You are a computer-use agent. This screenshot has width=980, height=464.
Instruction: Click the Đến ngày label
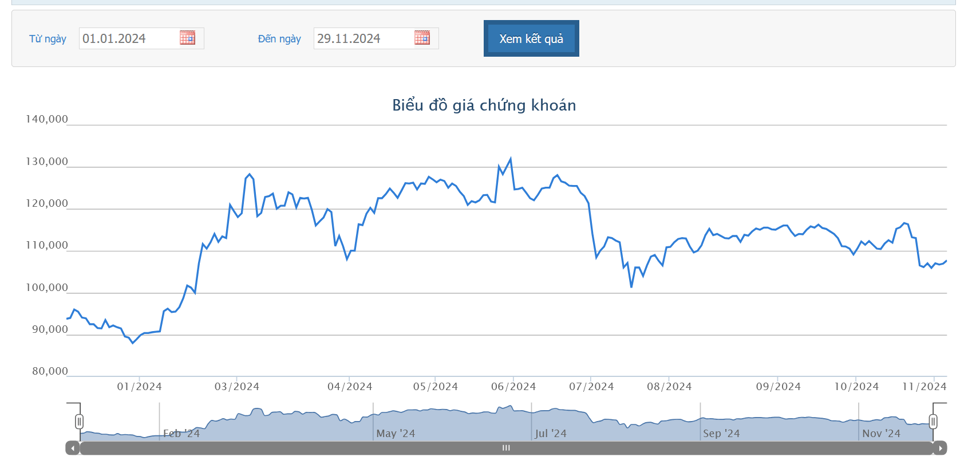(x=279, y=38)
